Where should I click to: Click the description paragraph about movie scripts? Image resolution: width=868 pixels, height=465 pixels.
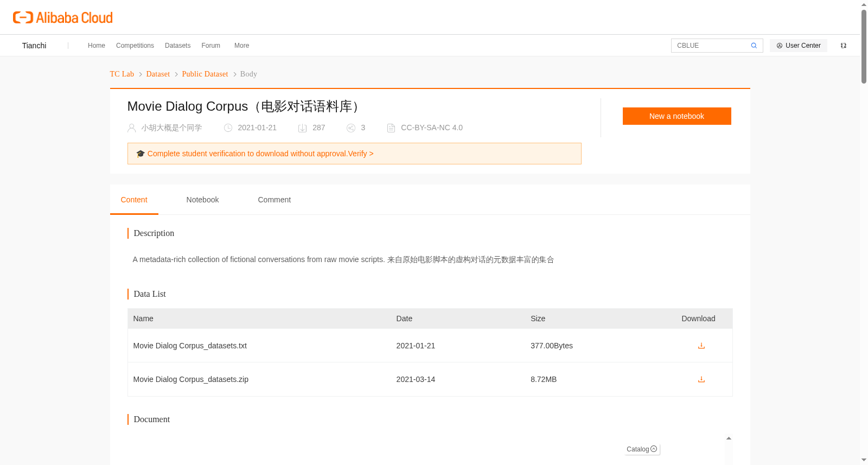343,260
